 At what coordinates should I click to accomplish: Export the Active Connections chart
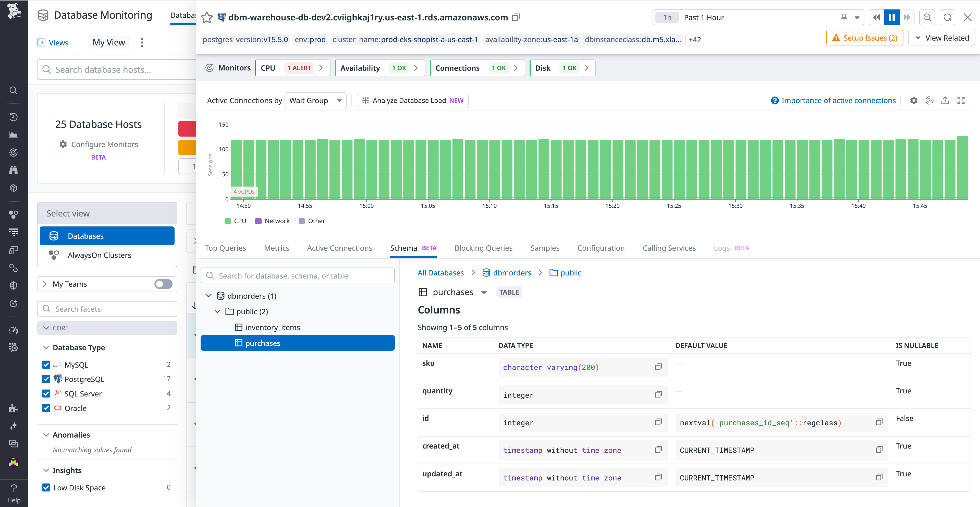click(945, 100)
